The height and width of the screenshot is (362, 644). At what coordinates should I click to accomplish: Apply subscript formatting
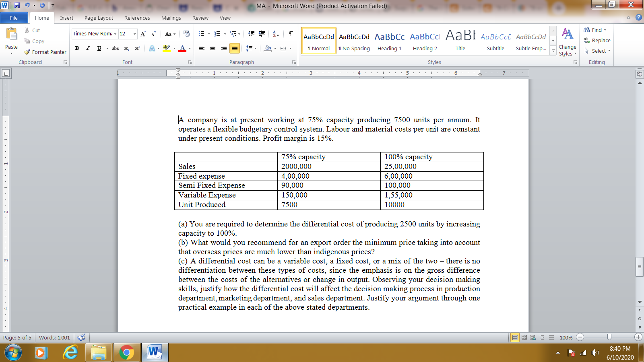(126, 48)
